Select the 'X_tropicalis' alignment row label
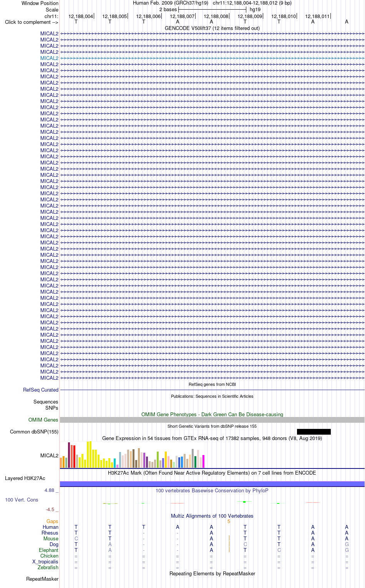 [x=45, y=561]
